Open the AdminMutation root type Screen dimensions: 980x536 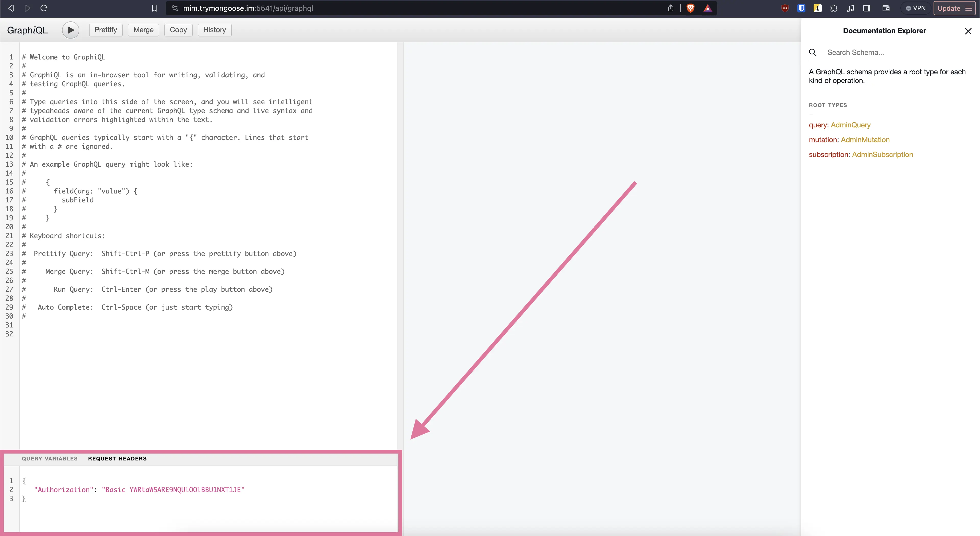pyautogui.click(x=865, y=140)
